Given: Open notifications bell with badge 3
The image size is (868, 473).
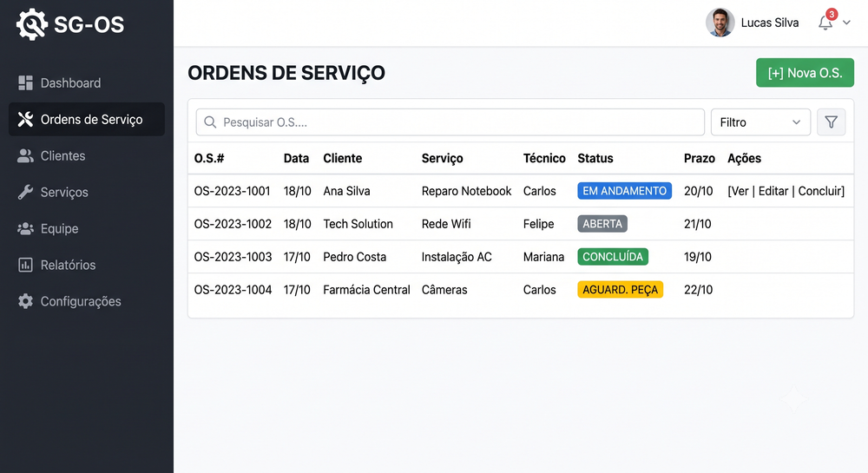Looking at the screenshot, I should [x=826, y=21].
